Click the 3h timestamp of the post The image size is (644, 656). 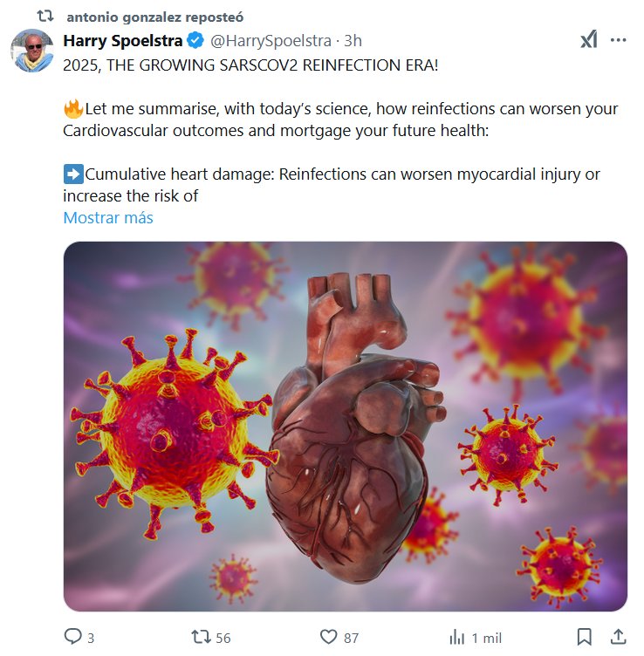tap(353, 41)
